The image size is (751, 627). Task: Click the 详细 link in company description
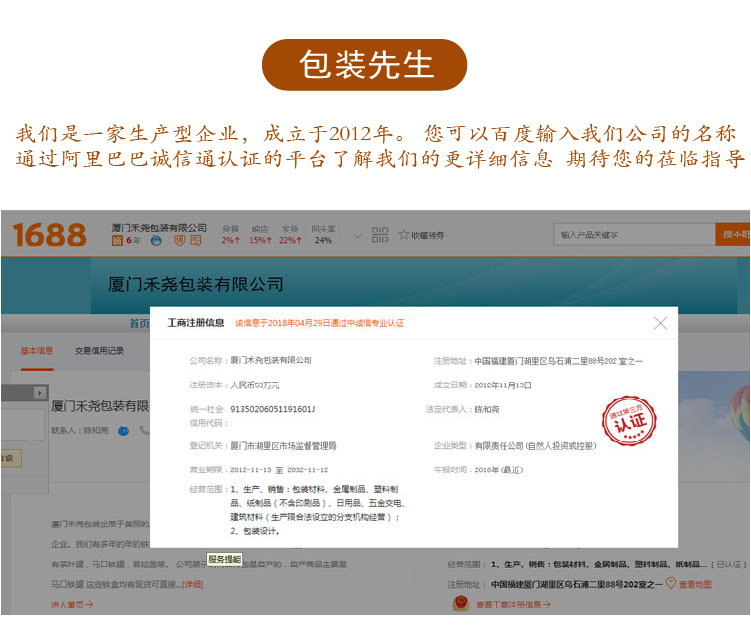click(x=192, y=584)
